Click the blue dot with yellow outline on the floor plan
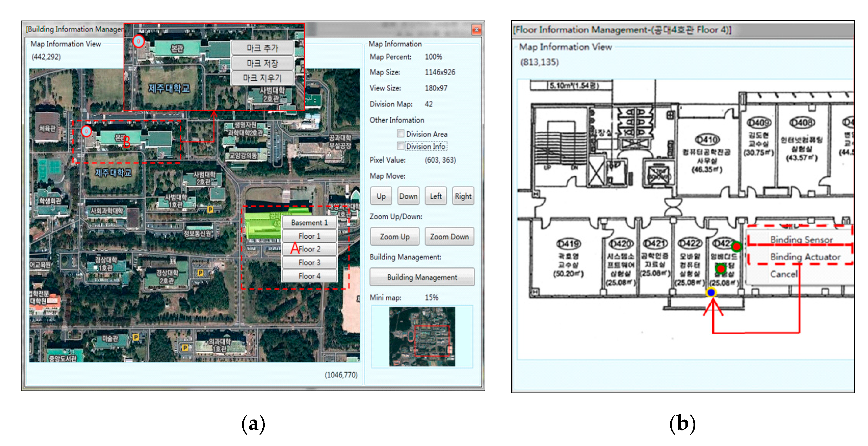This screenshot has width=868, height=446. [711, 292]
